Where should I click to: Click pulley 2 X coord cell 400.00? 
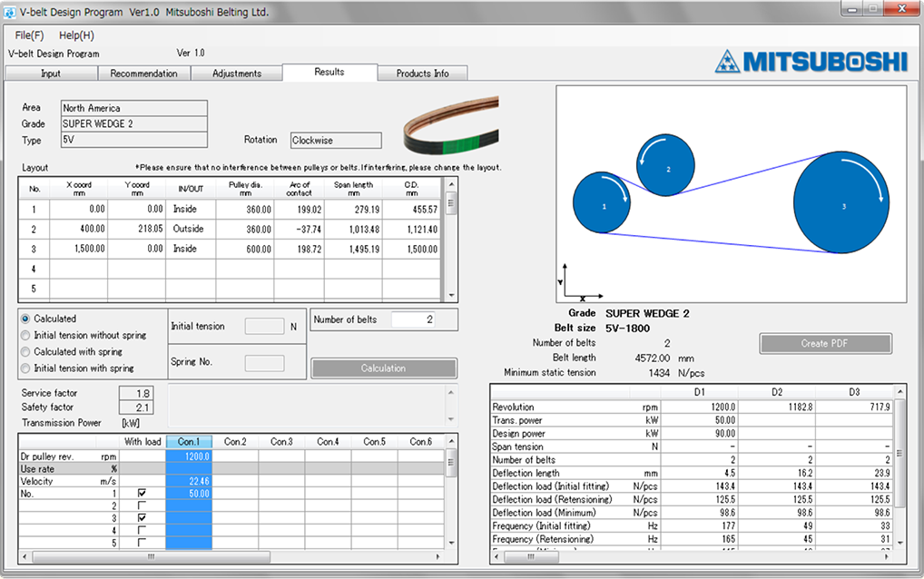[79, 229]
